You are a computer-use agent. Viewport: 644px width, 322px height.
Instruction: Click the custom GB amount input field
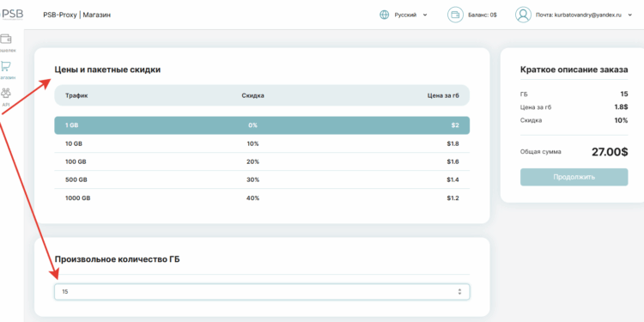262,292
